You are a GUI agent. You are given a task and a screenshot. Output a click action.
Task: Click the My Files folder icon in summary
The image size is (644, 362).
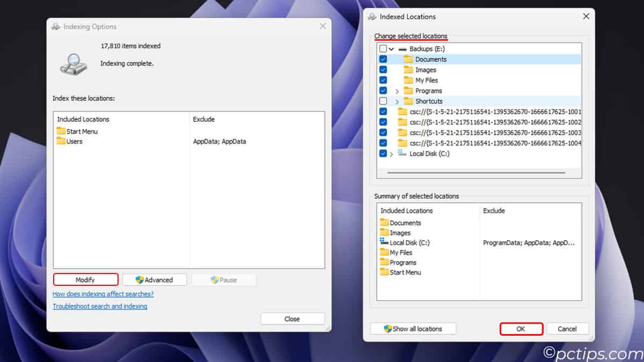[x=384, y=252]
